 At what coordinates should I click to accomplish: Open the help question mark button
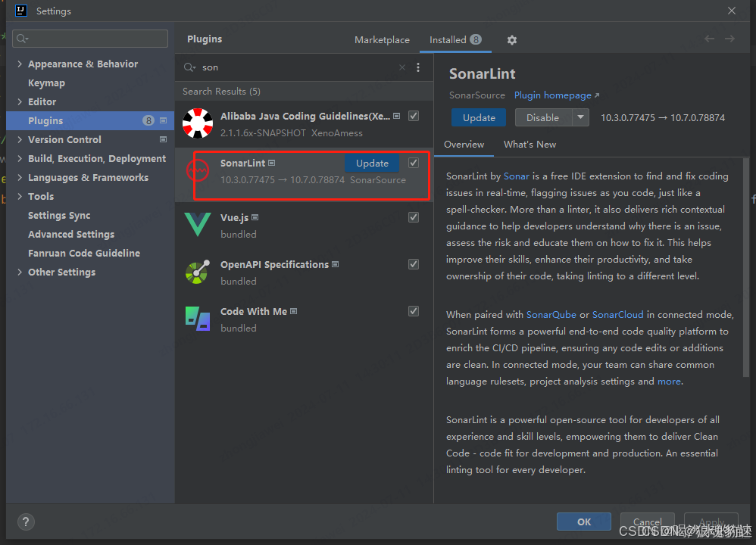tap(26, 522)
